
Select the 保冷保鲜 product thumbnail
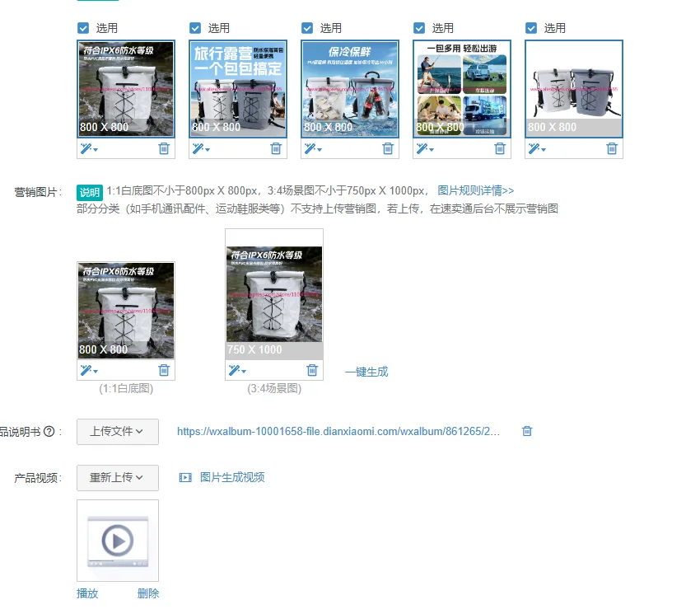click(x=350, y=89)
